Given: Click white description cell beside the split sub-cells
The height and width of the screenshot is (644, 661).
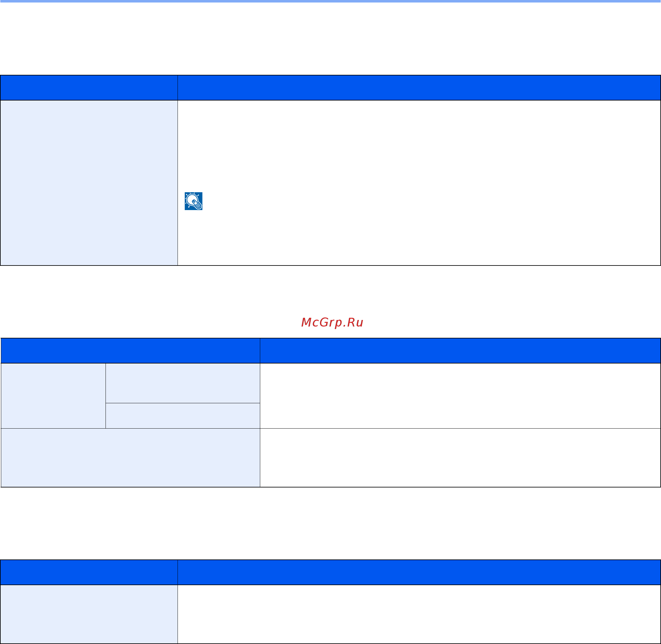Looking at the screenshot, I should coord(460,396).
